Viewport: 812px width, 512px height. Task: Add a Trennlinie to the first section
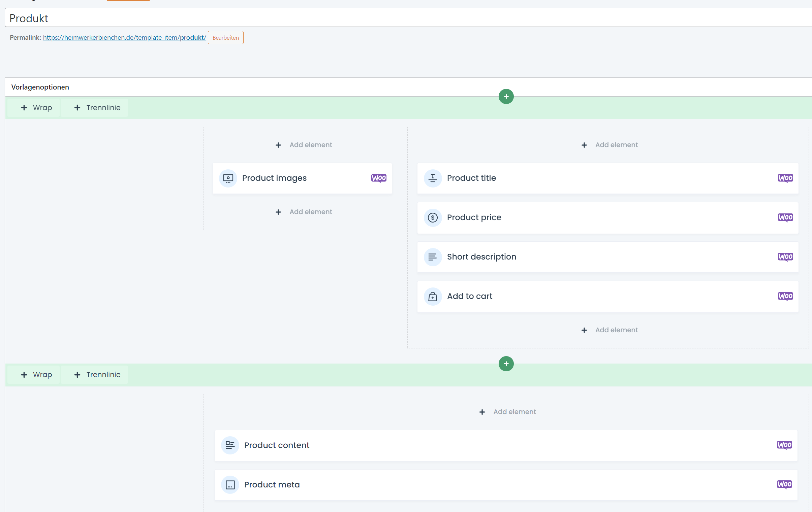click(x=94, y=108)
